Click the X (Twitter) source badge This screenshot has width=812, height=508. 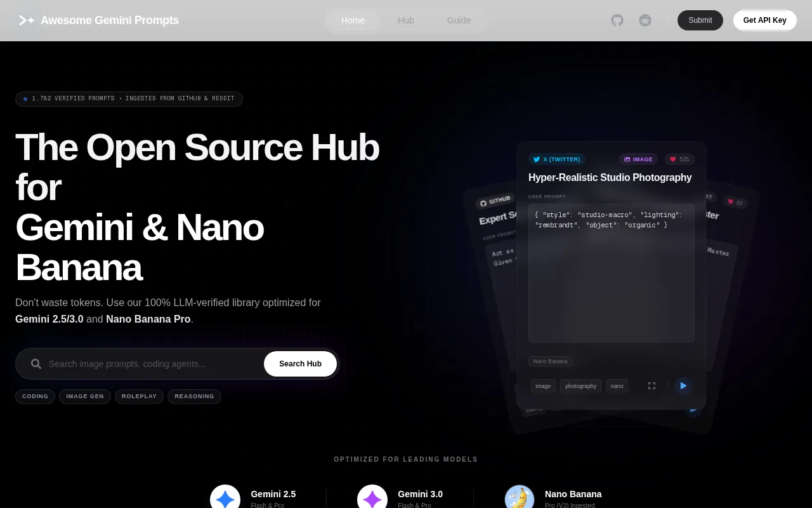[556, 159]
